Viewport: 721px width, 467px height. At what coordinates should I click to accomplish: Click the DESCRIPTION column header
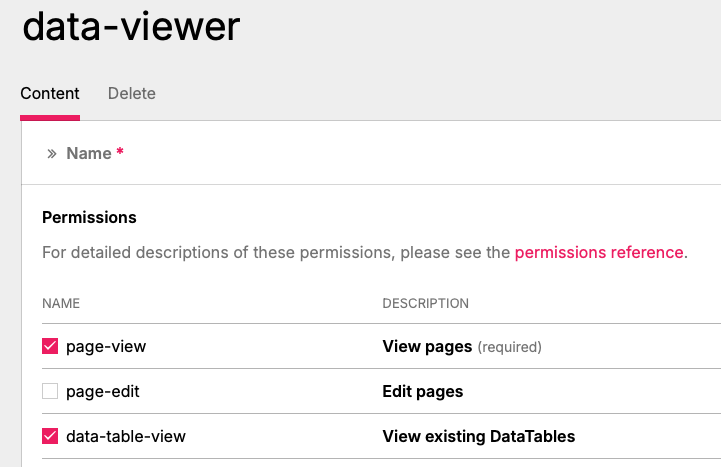(x=426, y=303)
